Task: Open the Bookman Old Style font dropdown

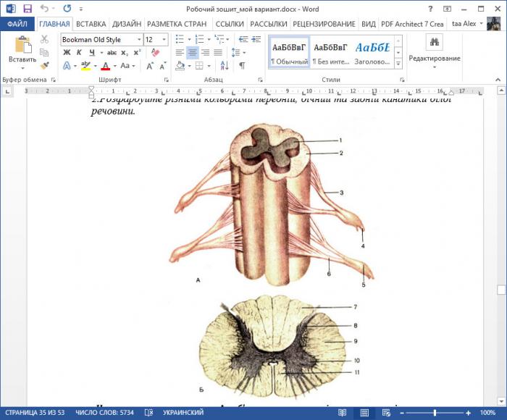Action: coord(138,40)
